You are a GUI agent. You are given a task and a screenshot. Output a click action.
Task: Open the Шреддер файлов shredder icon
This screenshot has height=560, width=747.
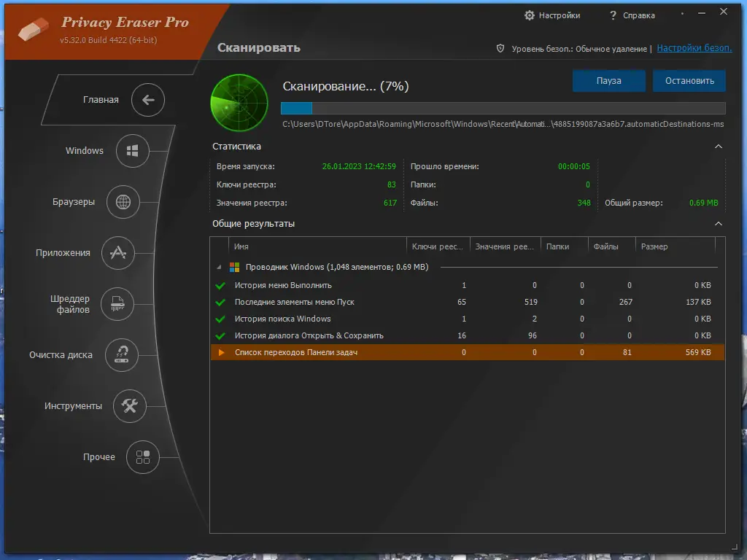[x=117, y=304]
